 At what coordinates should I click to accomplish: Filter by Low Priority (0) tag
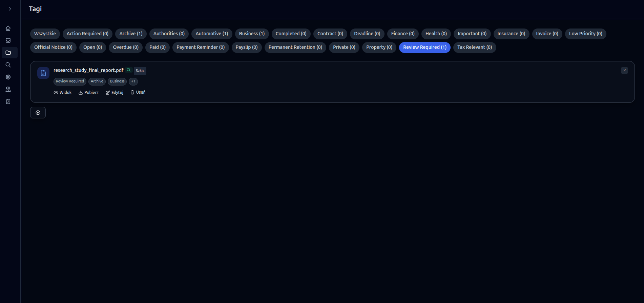click(x=586, y=34)
